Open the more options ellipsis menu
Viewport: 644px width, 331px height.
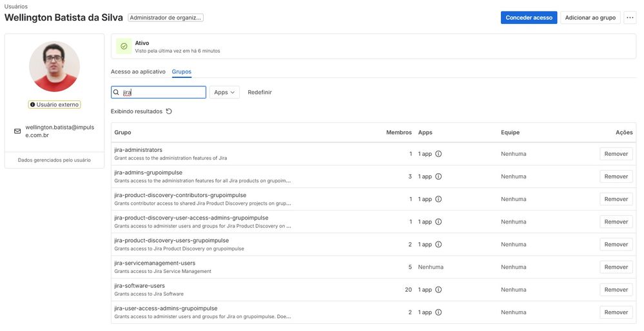[x=630, y=17]
